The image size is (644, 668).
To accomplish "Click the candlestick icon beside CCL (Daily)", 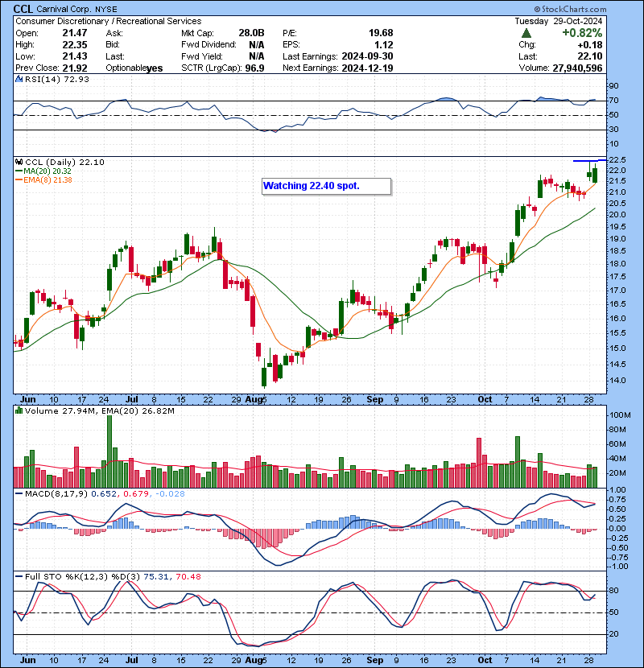I will [19, 162].
